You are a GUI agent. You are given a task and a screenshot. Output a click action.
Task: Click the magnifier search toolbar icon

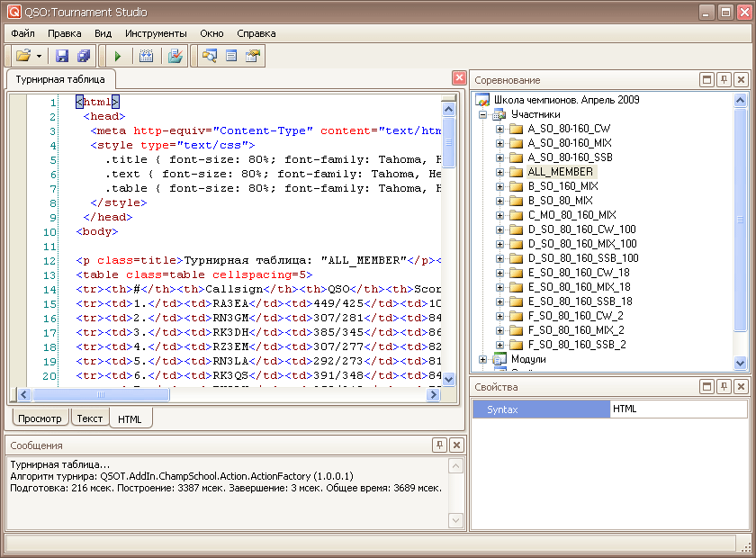[x=210, y=56]
